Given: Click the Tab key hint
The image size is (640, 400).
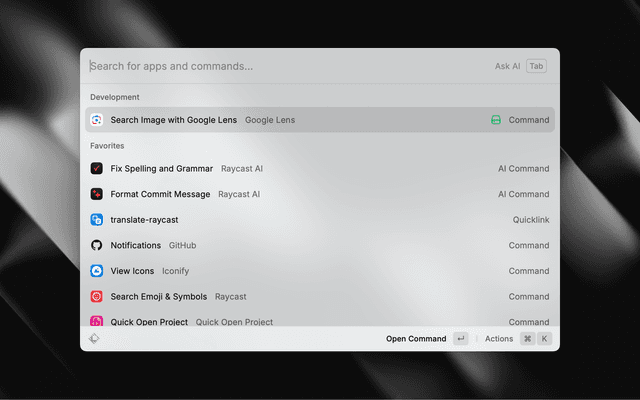Looking at the screenshot, I should [537, 66].
